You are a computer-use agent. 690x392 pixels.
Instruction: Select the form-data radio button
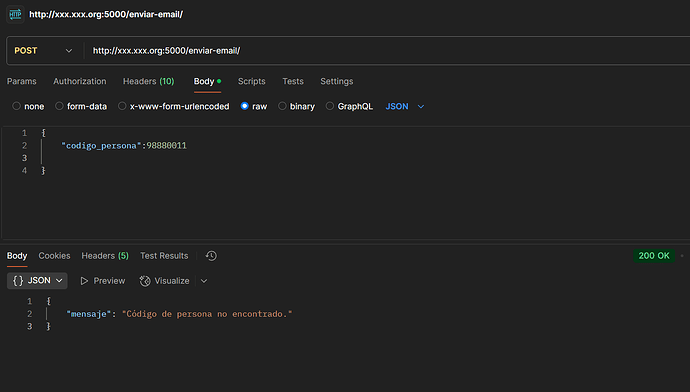tap(59, 106)
